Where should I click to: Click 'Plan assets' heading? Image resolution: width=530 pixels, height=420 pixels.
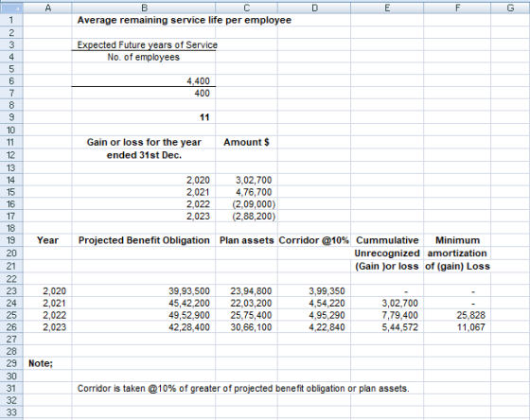246,240
